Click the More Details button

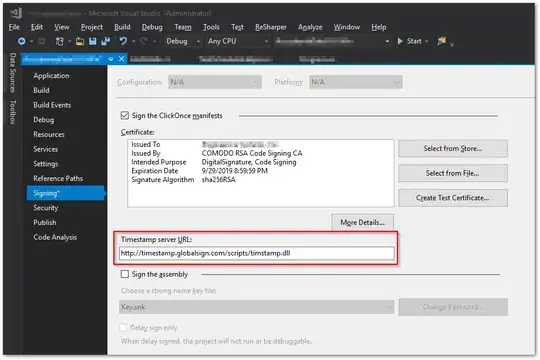pyautogui.click(x=362, y=223)
